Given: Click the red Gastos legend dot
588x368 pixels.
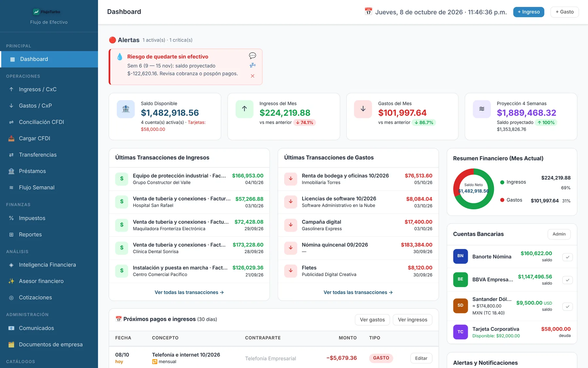Looking at the screenshot, I should pyautogui.click(x=502, y=200).
